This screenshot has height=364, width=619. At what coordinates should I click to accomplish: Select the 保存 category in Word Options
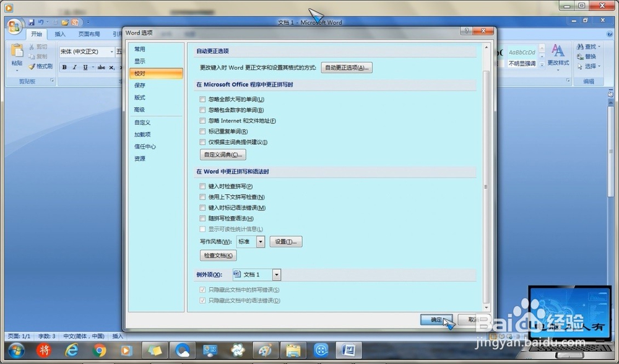point(156,85)
